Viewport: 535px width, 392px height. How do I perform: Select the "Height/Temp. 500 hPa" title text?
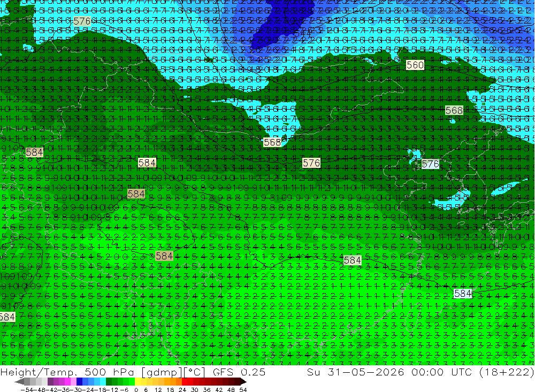pyautogui.click(x=67, y=372)
